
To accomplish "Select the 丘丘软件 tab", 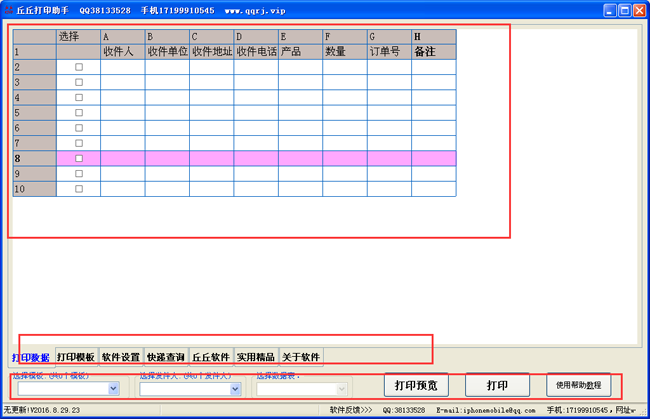I will pos(210,357).
